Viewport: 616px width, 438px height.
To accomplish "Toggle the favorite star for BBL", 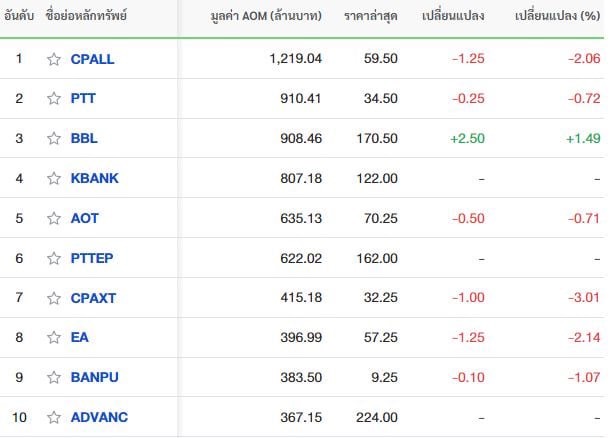I will tap(54, 138).
